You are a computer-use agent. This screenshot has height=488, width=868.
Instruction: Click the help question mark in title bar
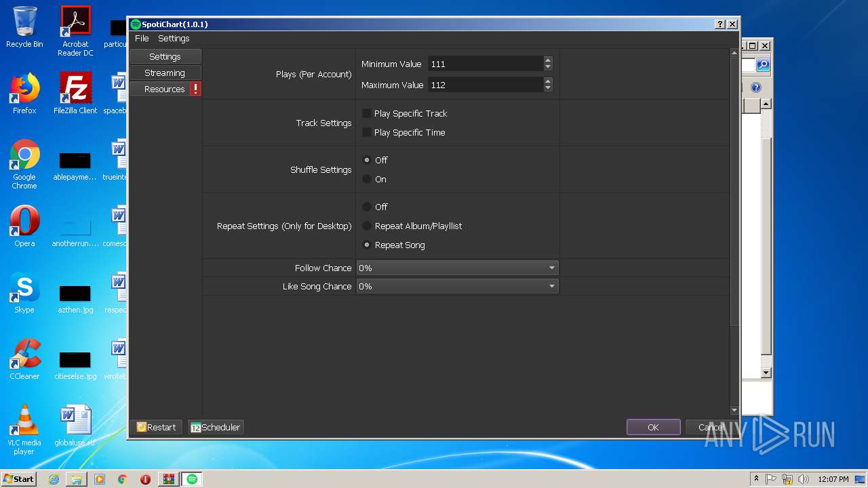pyautogui.click(x=720, y=24)
